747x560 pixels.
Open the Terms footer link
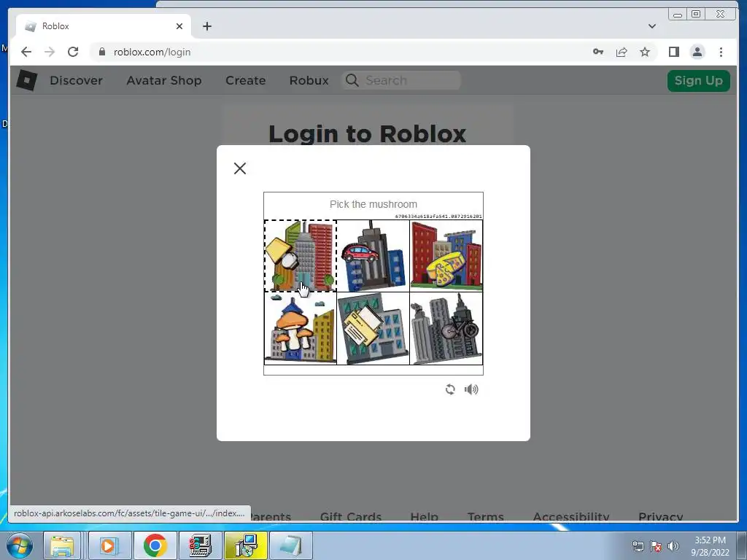pos(485,516)
